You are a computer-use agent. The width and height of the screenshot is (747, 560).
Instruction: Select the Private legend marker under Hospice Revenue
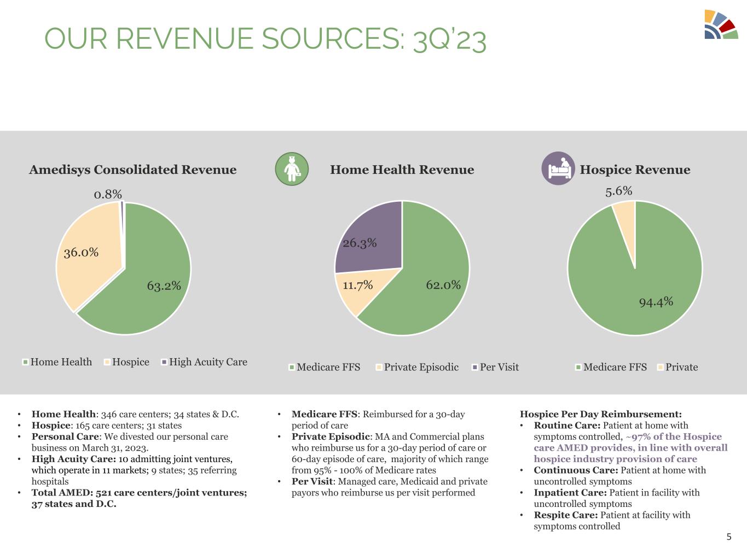(660, 367)
